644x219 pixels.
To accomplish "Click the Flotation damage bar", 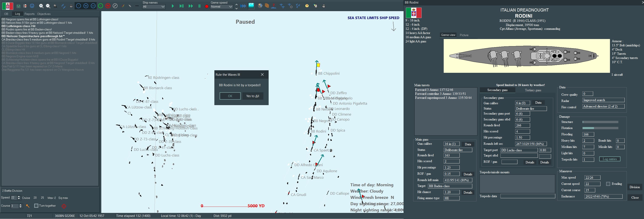I will pyautogui.click(x=600, y=128).
